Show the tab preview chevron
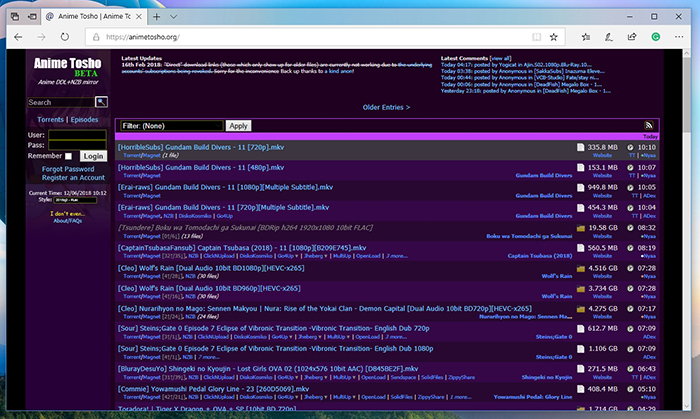The image size is (700, 419). click(x=174, y=17)
